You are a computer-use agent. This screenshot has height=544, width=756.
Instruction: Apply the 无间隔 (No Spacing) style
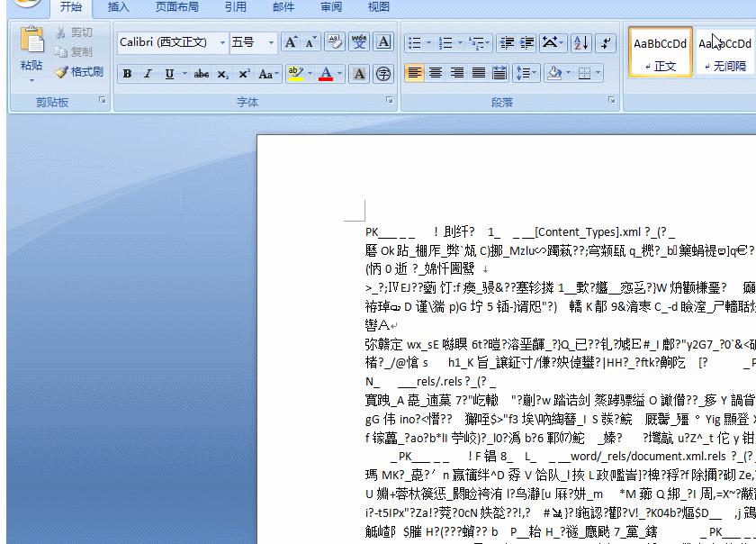pos(725,52)
